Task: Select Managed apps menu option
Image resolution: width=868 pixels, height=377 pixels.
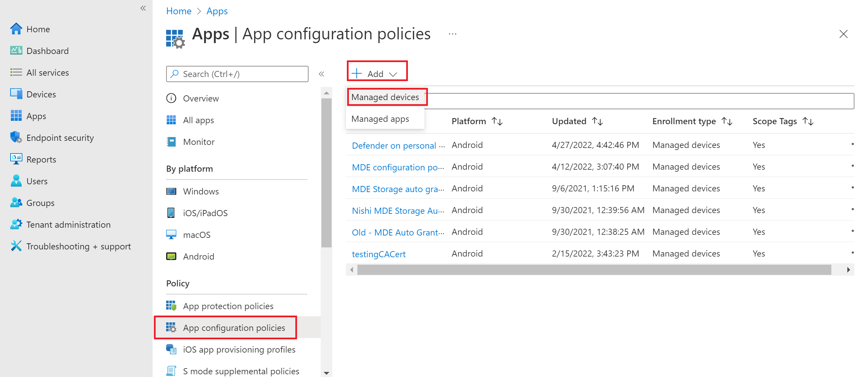Action: click(379, 118)
